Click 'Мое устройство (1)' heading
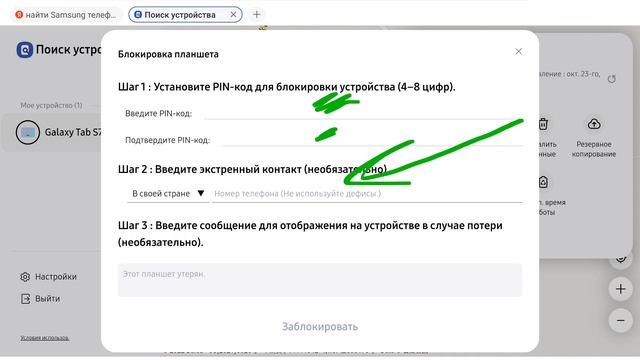640x360 pixels. click(x=51, y=105)
